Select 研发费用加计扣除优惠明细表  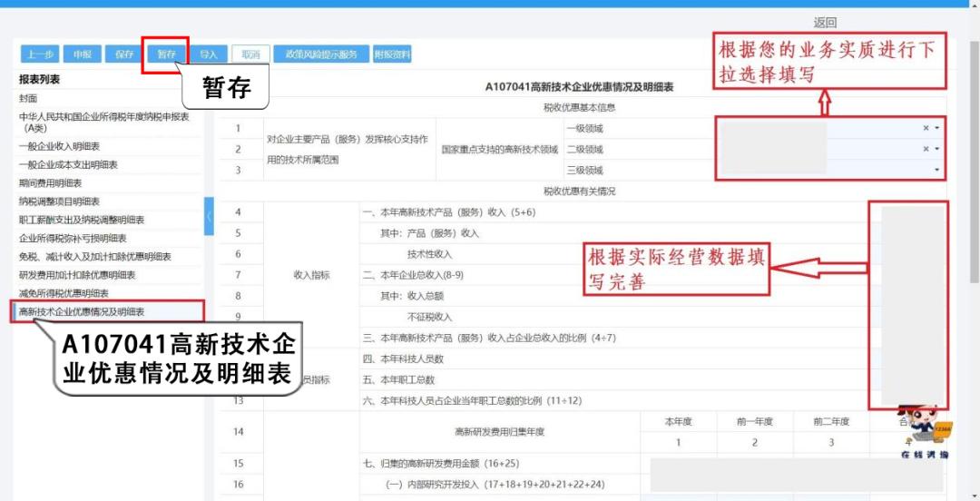(x=77, y=275)
